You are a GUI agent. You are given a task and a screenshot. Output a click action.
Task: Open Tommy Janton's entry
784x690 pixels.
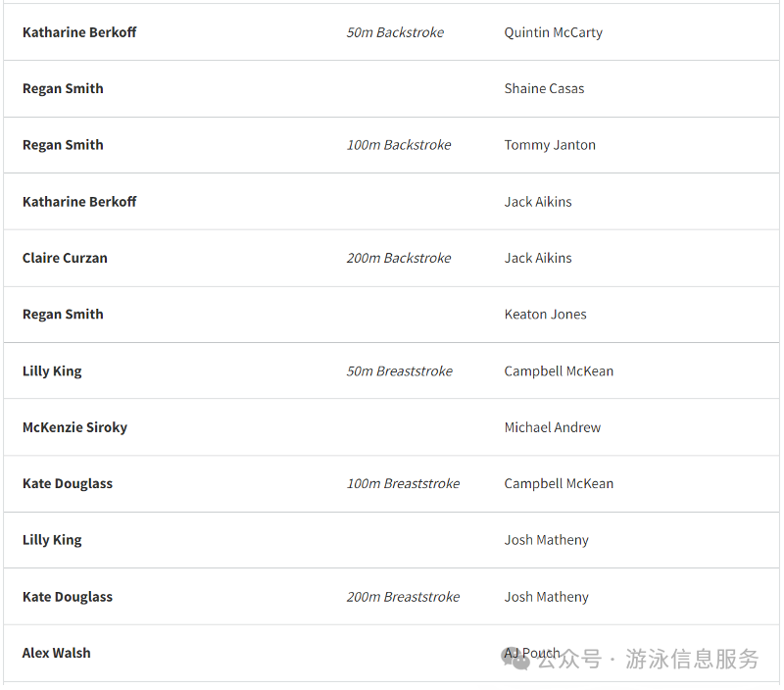coord(550,145)
